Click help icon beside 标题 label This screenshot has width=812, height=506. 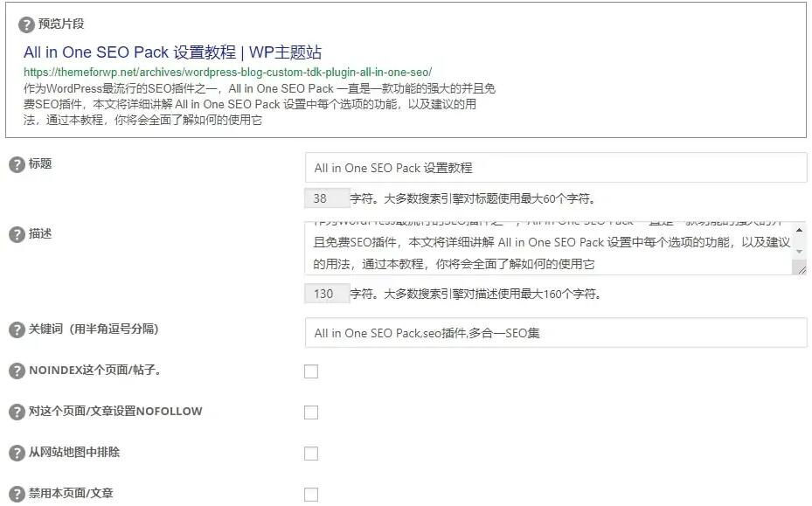tap(17, 164)
